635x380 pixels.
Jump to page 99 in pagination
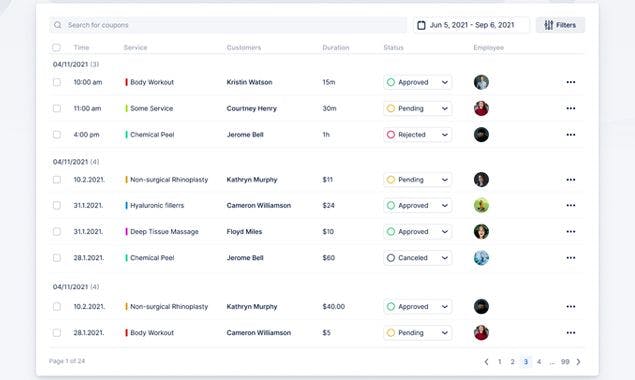pyautogui.click(x=565, y=362)
